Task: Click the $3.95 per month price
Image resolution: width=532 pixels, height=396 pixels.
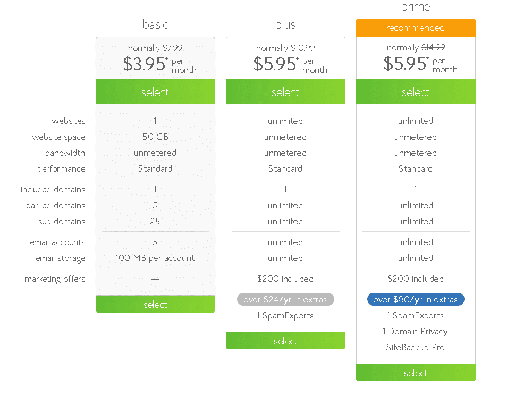Action: [159, 64]
